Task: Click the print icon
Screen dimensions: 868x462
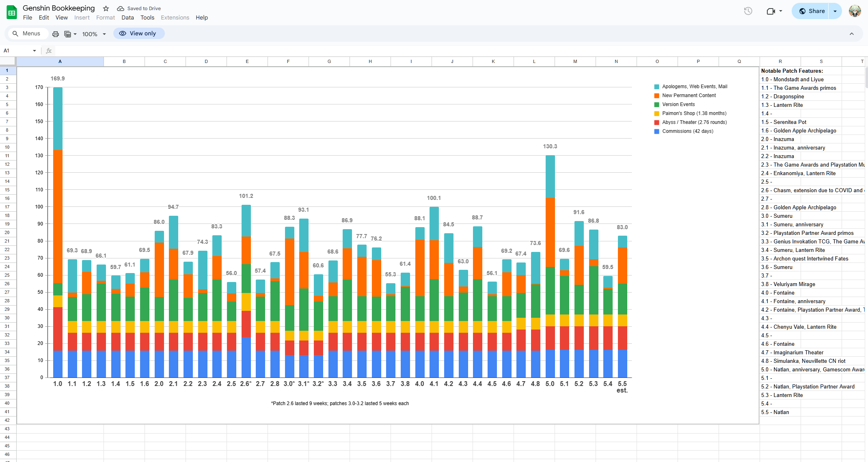Action: point(56,34)
